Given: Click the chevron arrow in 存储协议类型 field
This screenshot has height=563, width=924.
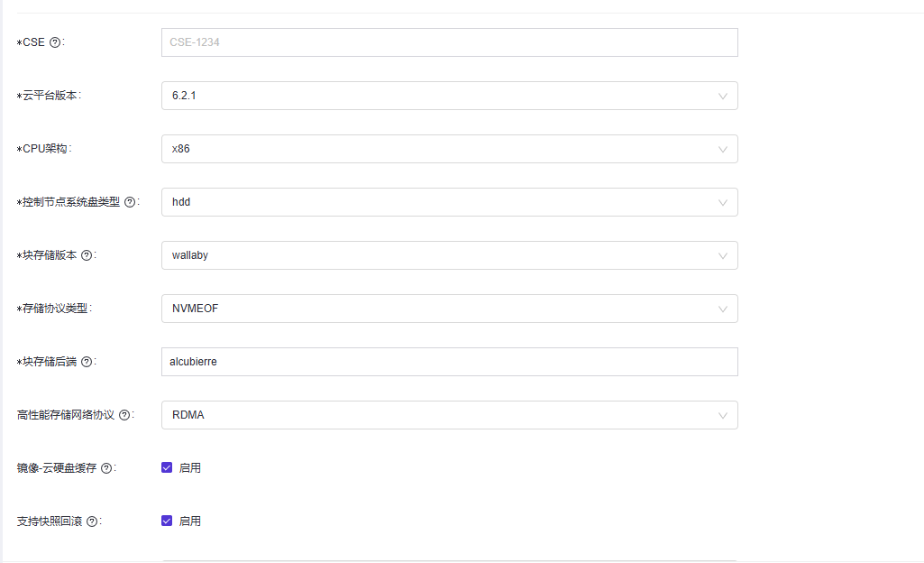Looking at the screenshot, I should (x=723, y=309).
